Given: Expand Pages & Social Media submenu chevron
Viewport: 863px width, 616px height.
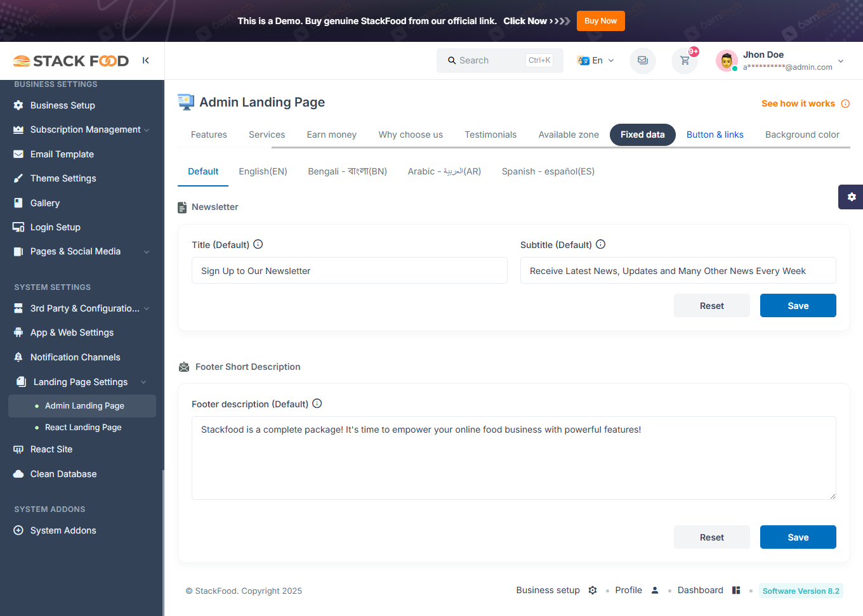Looking at the screenshot, I should point(147,252).
